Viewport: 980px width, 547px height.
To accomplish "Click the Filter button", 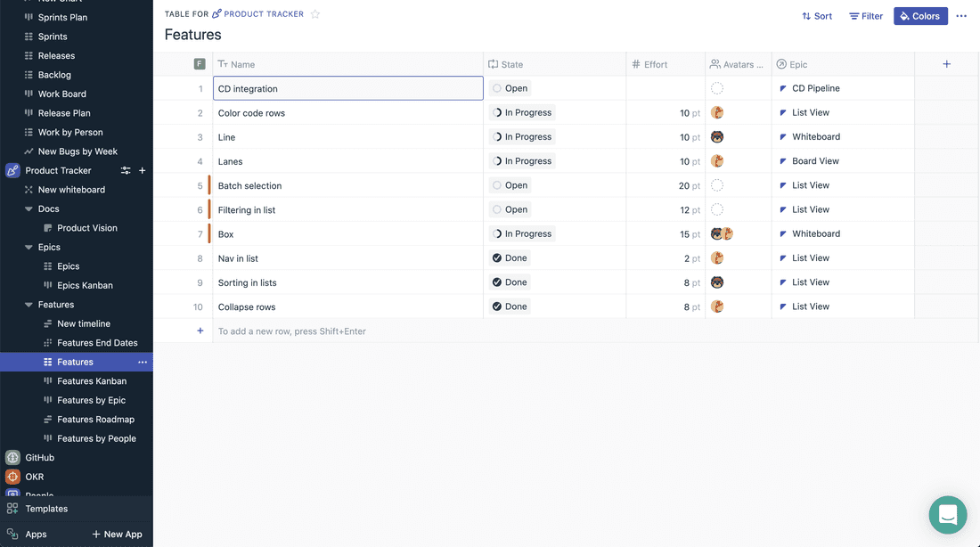I will pos(866,16).
